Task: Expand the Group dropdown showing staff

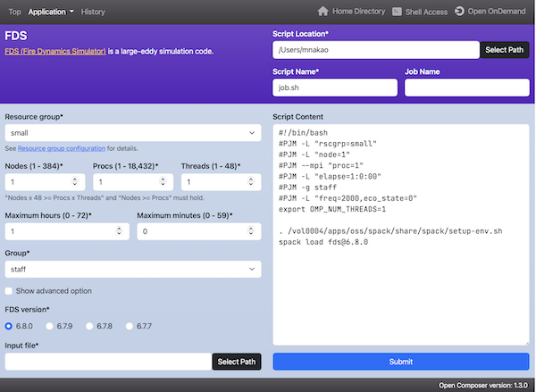Action: [133, 270]
